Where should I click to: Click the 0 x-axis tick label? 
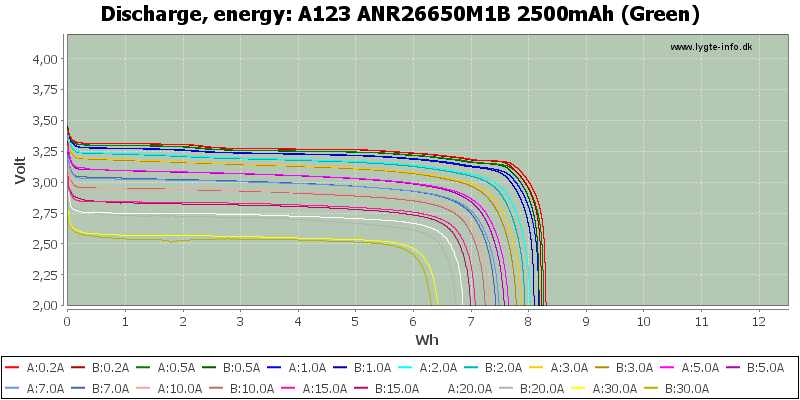(67, 321)
